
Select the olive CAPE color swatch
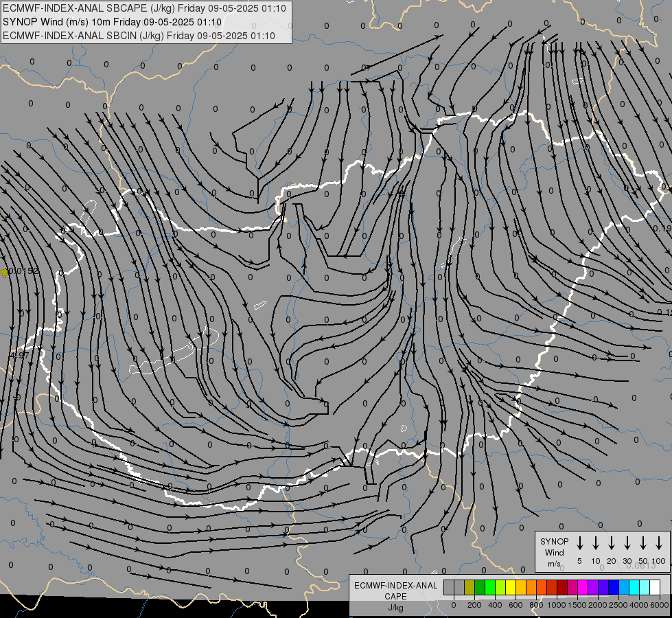pyautogui.click(x=470, y=588)
